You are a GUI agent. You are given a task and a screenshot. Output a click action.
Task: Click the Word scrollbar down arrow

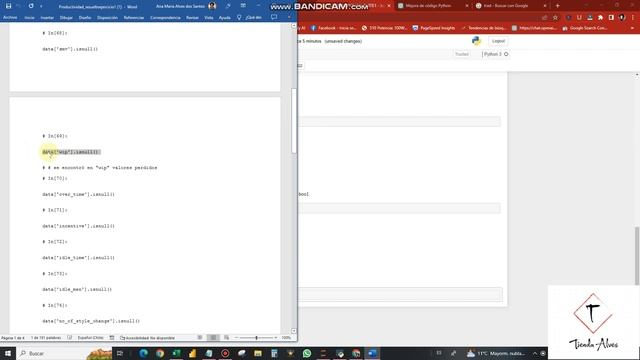click(294, 331)
